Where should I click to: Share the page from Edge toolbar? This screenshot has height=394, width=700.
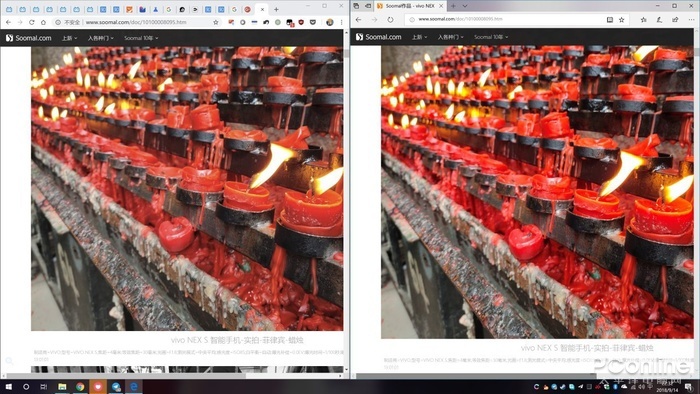tap(675, 20)
